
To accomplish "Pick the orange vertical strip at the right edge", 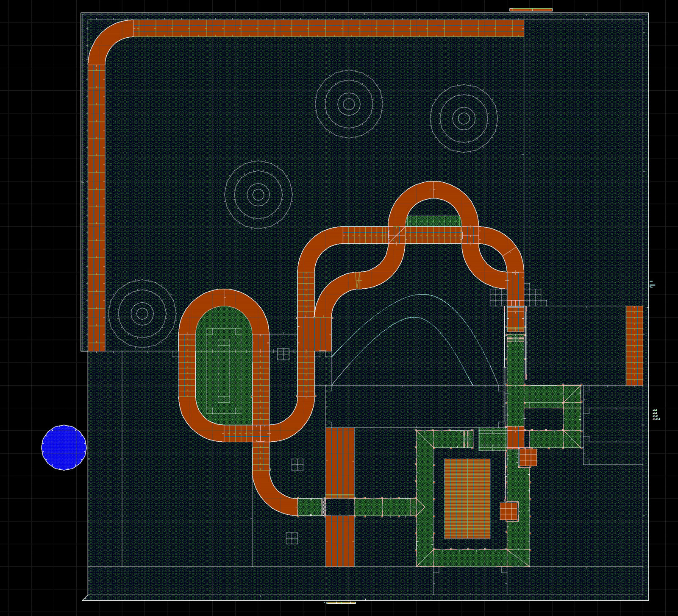I will [634, 346].
